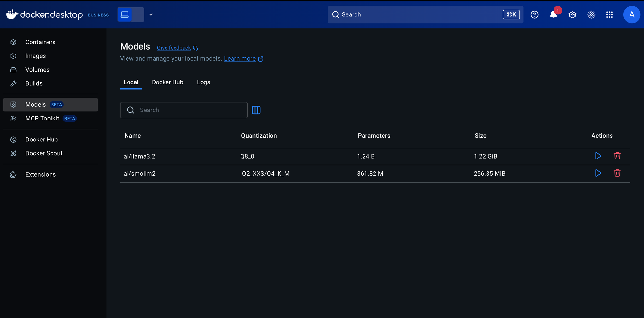Screen dimensions: 644x318
Task: Click the Docker Desktop whale logo
Action: (12, 14)
